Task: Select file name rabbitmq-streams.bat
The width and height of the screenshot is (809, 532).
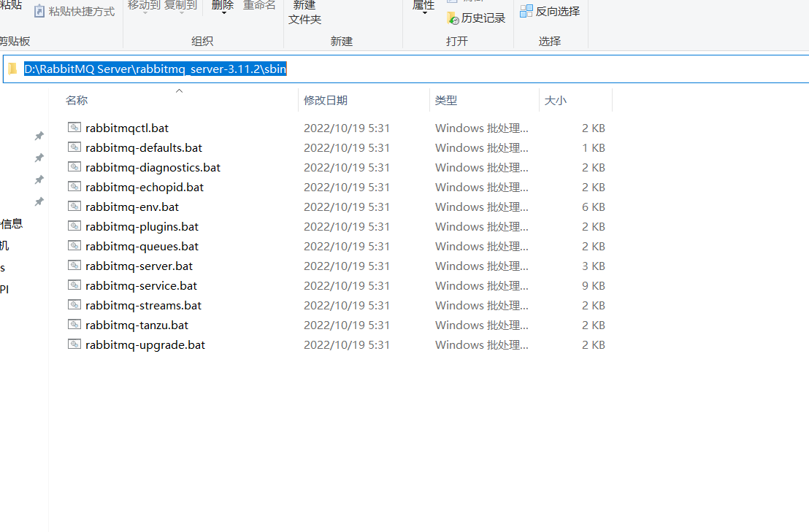Action: 143,305
